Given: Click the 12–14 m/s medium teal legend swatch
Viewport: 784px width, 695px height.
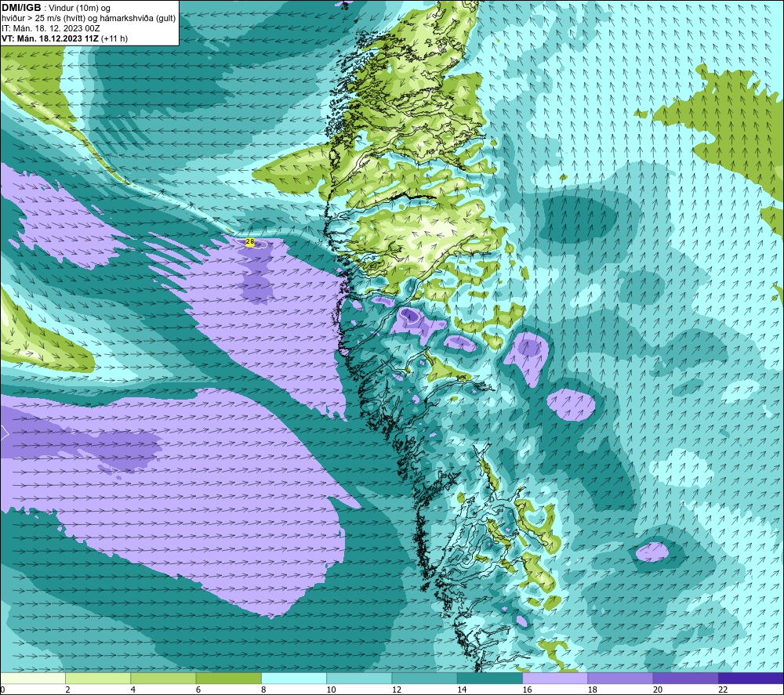Looking at the screenshot, I should point(424,678).
